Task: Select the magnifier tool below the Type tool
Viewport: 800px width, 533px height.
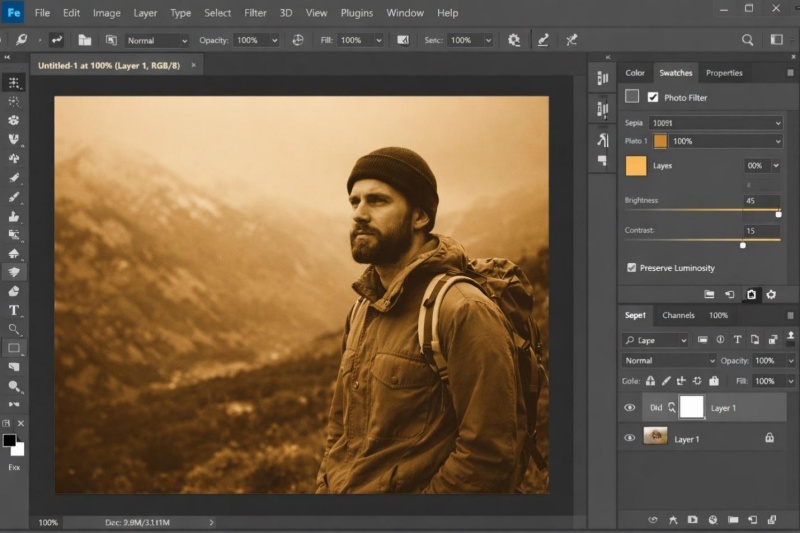Action: pyautogui.click(x=14, y=329)
